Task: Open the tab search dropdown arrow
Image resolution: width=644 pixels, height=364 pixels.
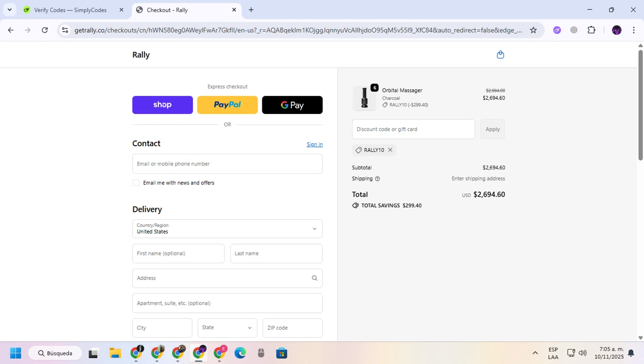Action: click(x=9, y=10)
